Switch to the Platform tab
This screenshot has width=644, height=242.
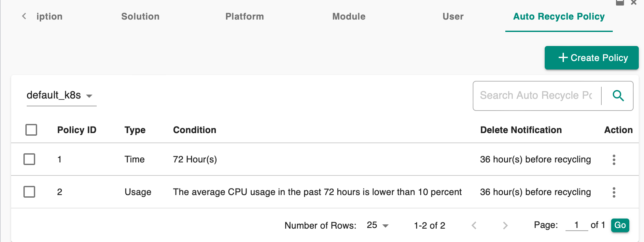click(245, 16)
